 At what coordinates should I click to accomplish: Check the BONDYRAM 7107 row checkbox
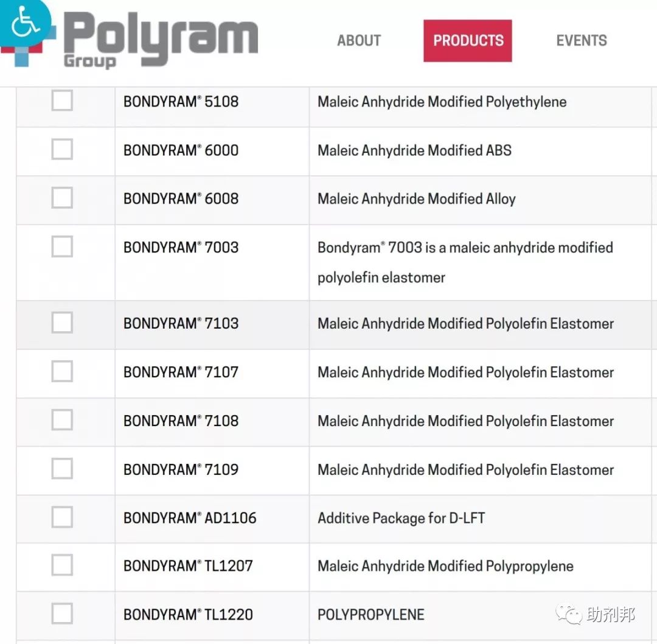(62, 371)
